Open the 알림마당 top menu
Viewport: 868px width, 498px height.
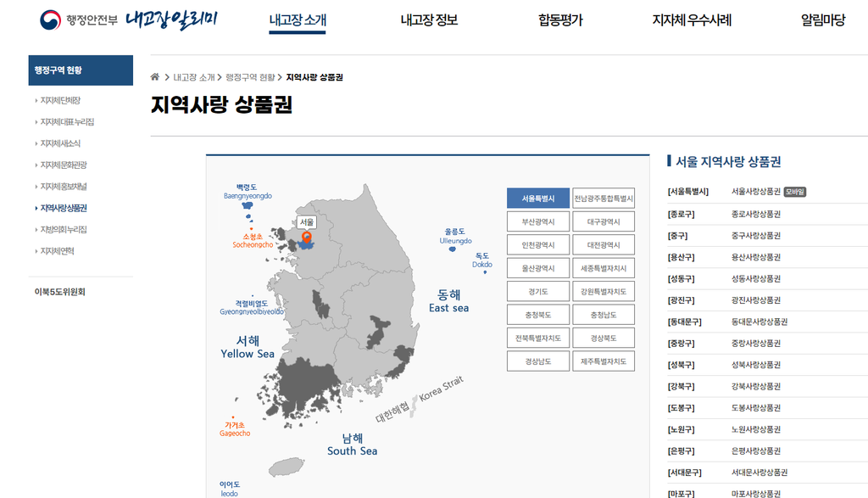[823, 20]
